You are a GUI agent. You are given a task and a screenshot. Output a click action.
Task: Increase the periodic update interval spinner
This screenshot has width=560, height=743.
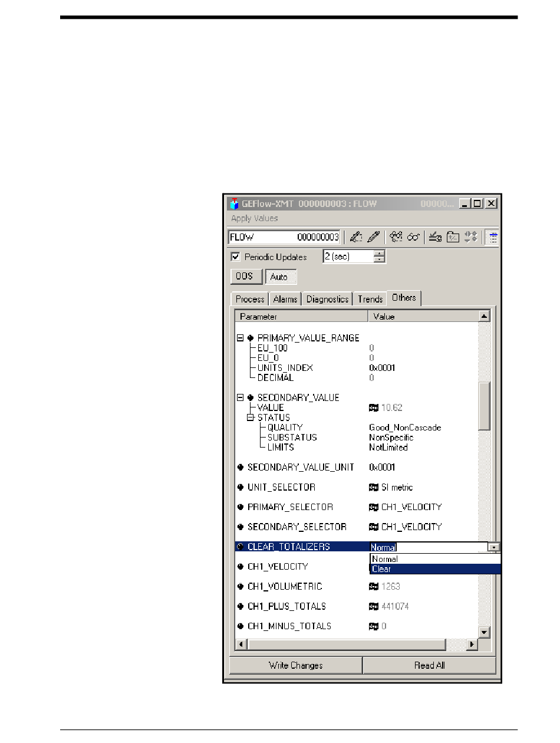pos(380,254)
